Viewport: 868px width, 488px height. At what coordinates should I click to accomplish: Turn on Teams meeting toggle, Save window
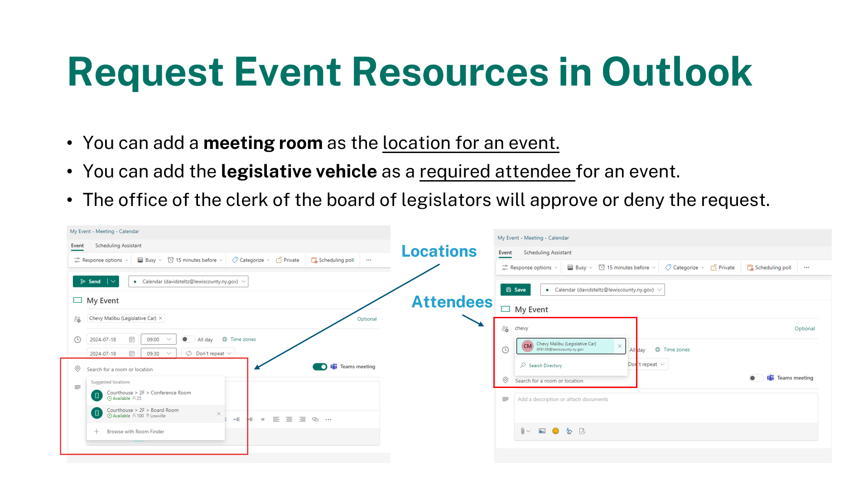(x=755, y=378)
